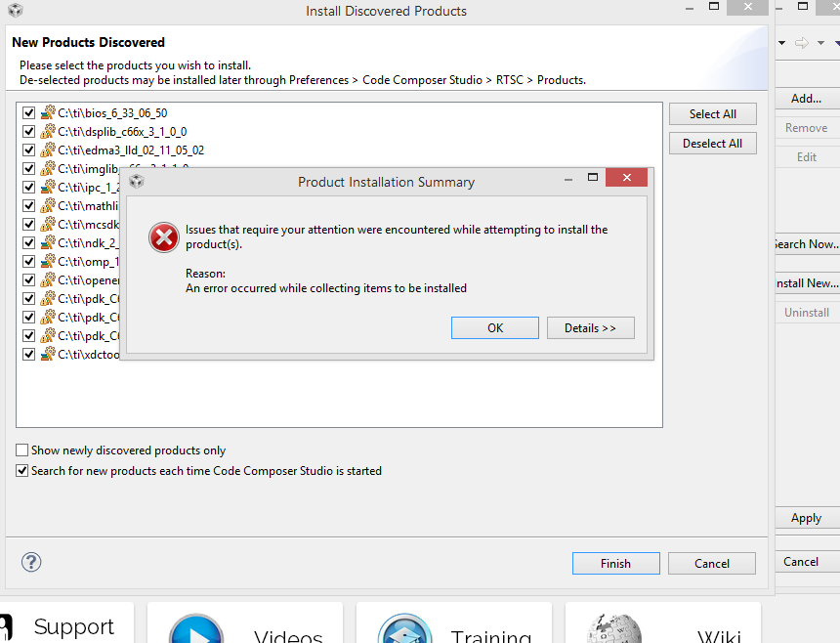Screen dimensions: 840x643
Task: Click the Videos play icon
Action: 195,631
